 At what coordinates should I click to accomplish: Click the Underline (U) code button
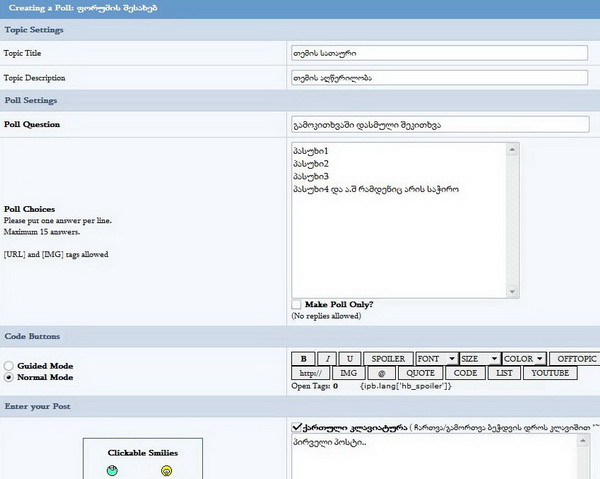pos(349,359)
